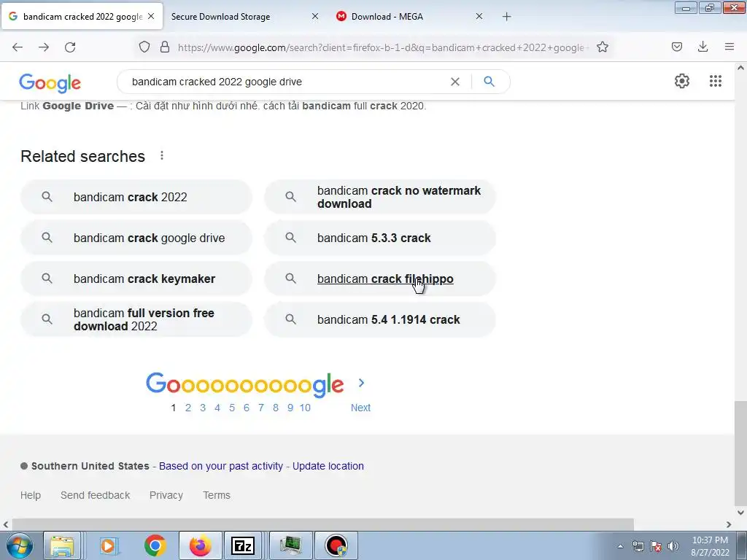The width and height of the screenshot is (747, 560).
Task: Search related: bandicam crack keymaker
Action: (x=136, y=279)
